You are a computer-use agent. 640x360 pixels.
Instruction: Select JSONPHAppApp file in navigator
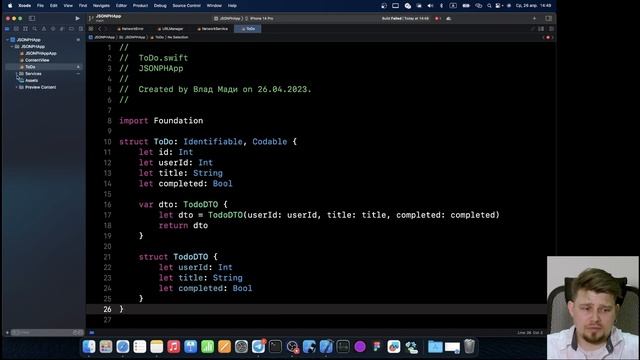click(x=38, y=53)
